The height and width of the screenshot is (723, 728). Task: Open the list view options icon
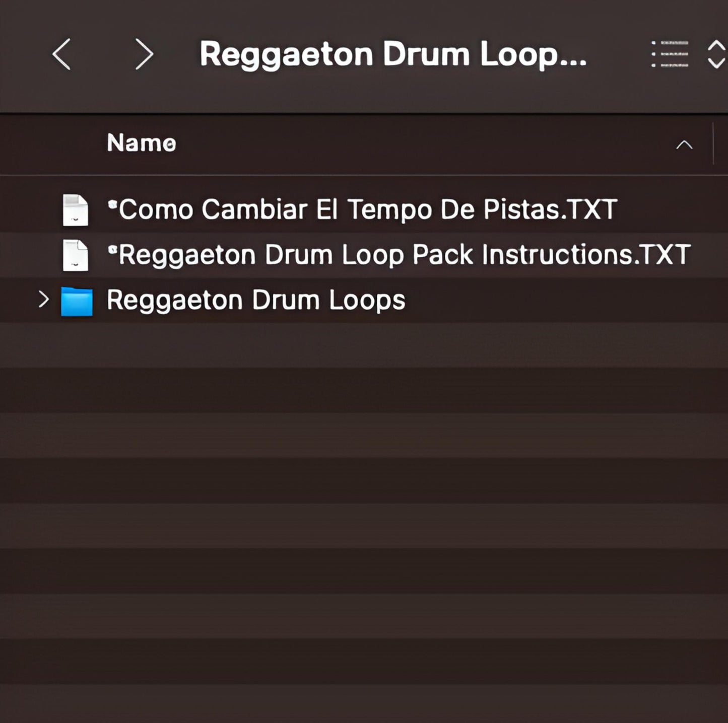click(670, 54)
